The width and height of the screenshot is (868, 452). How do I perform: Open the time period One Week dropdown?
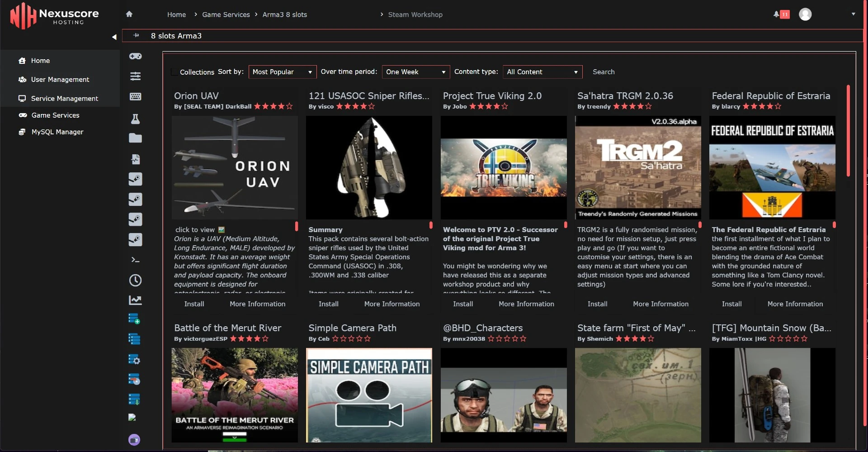[416, 72]
